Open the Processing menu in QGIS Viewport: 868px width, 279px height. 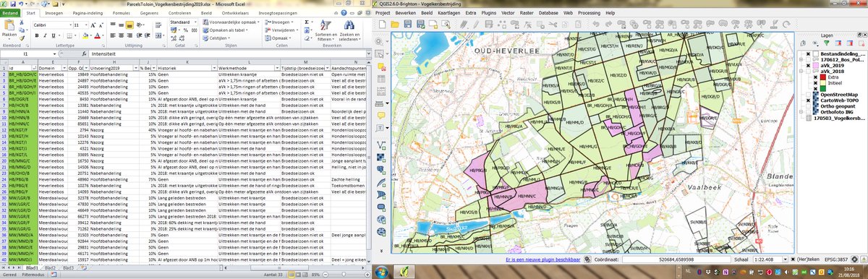(x=589, y=13)
